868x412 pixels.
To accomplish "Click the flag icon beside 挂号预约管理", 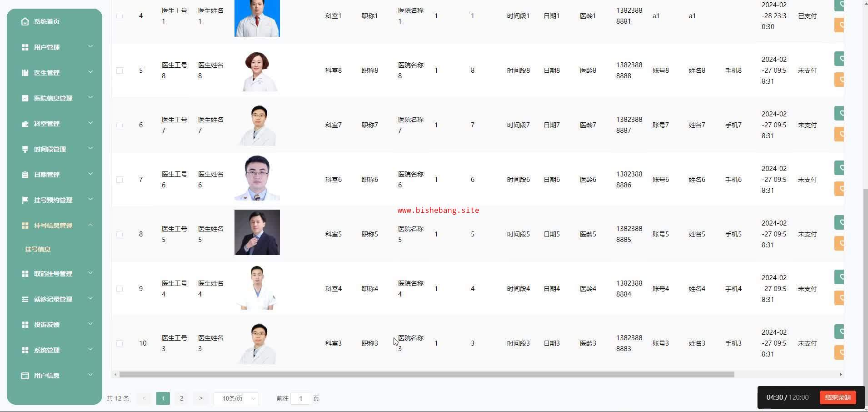I will click(x=25, y=200).
